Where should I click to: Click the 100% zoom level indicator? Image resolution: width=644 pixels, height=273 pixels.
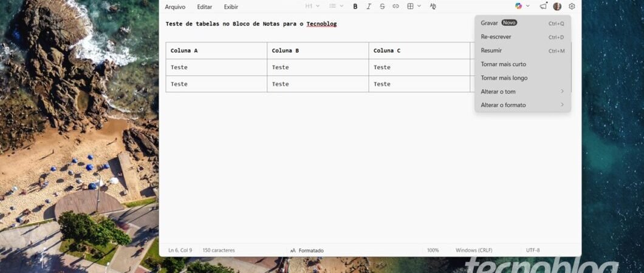(x=433, y=250)
